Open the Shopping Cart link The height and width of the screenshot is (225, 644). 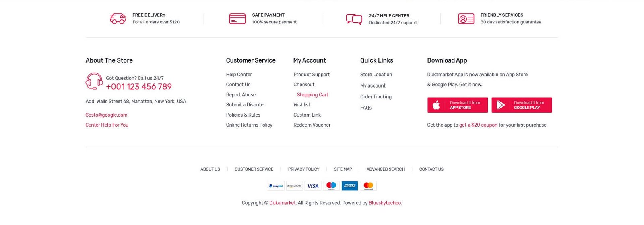click(312, 95)
